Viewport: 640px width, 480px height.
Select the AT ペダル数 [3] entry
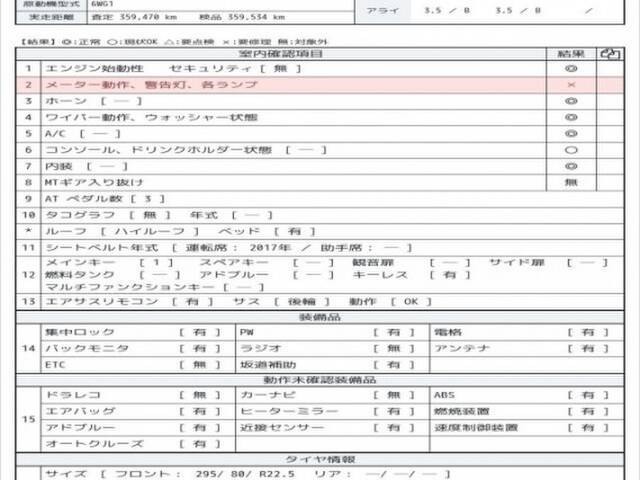tap(104, 199)
